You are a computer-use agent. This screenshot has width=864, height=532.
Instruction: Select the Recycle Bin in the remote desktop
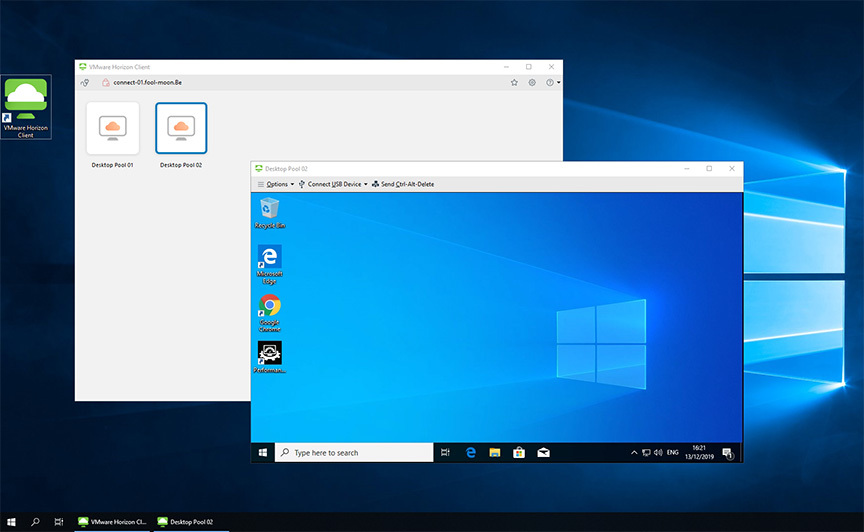(269, 211)
